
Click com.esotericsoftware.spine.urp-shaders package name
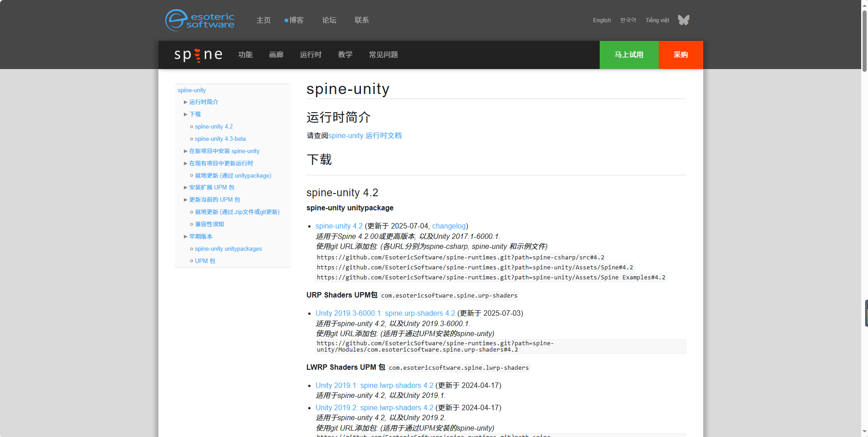(x=449, y=296)
